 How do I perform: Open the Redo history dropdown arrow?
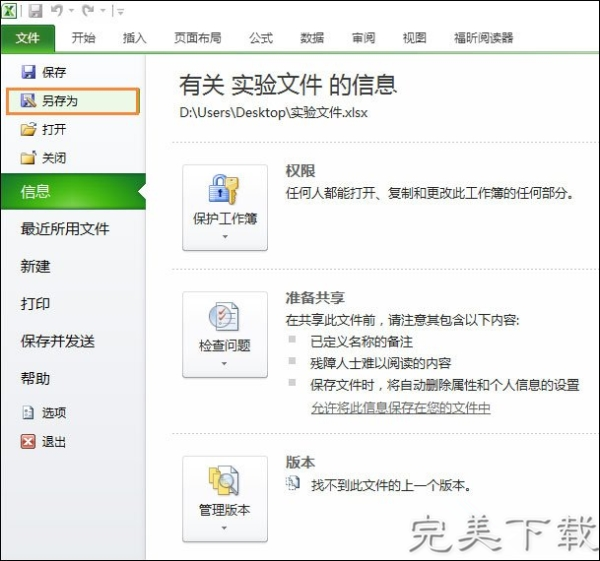click(103, 11)
